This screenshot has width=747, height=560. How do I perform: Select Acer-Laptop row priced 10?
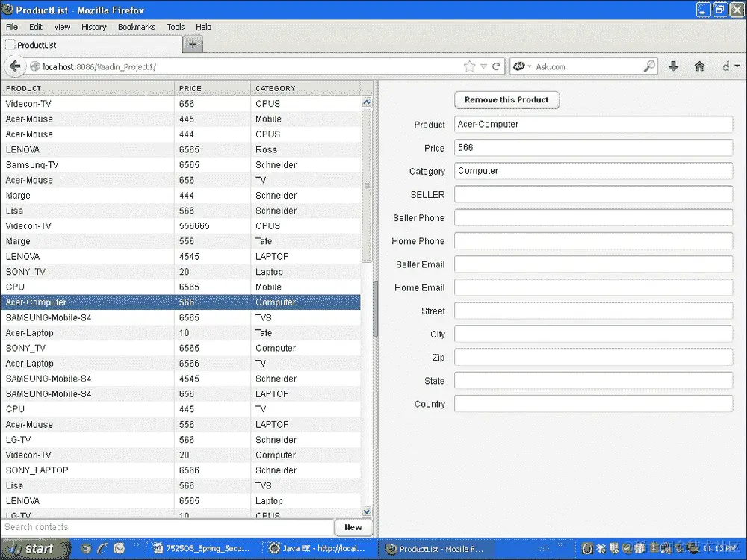click(x=181, y=333)
